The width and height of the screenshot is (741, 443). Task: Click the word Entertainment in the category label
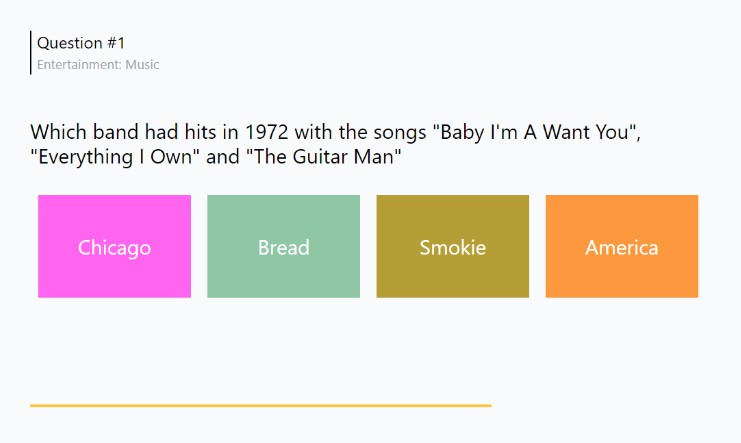[77, 65]
